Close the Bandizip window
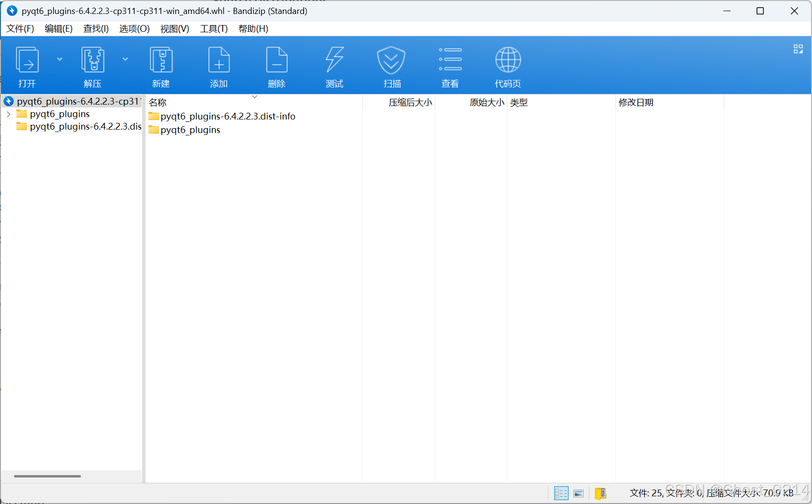 point(794,11)
